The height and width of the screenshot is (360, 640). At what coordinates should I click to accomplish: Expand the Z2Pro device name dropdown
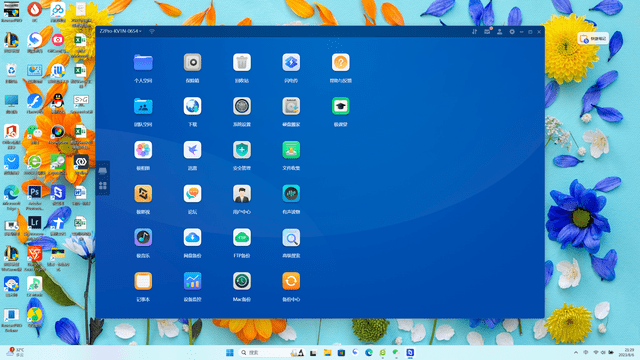click(121, 31)
